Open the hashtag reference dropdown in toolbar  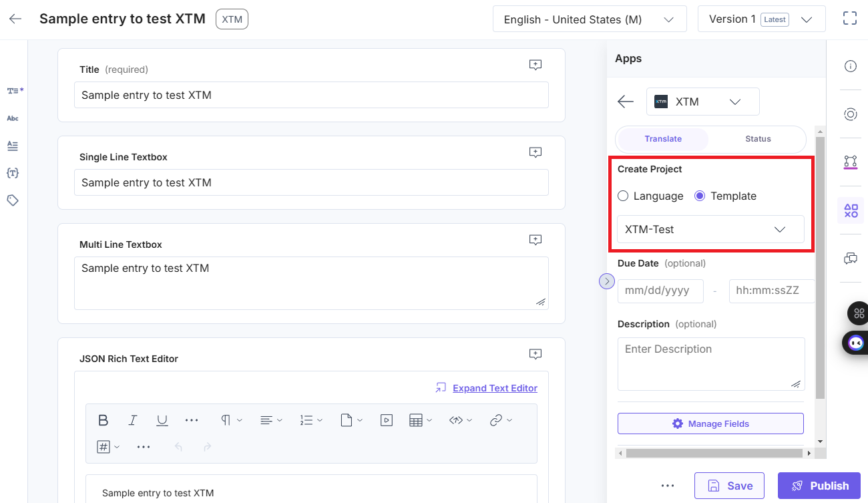[108, 447]
